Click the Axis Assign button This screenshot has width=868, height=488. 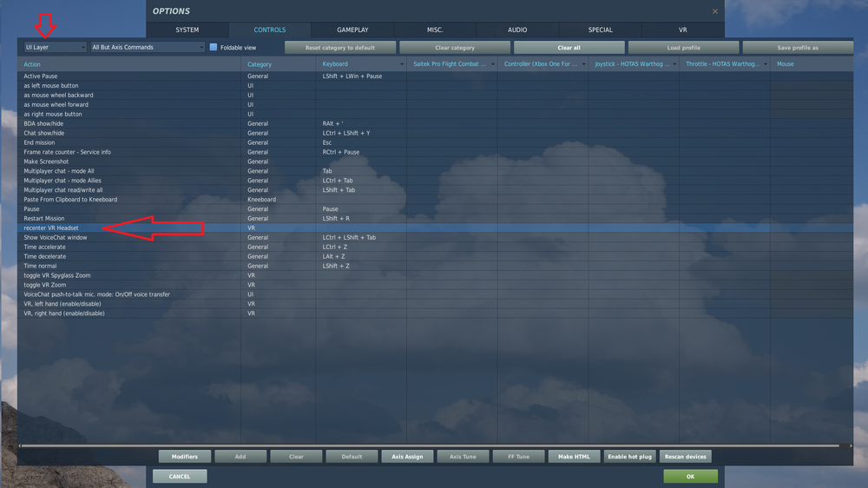coord(407,457)
